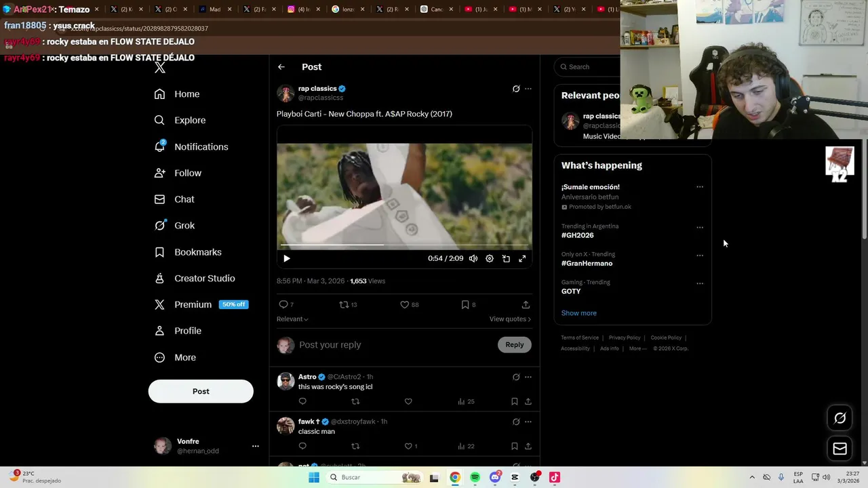Open the #GH2026 trending topic
Viewport: 868px width, 488px height.
pyautogui.click(x=577, y=235)
